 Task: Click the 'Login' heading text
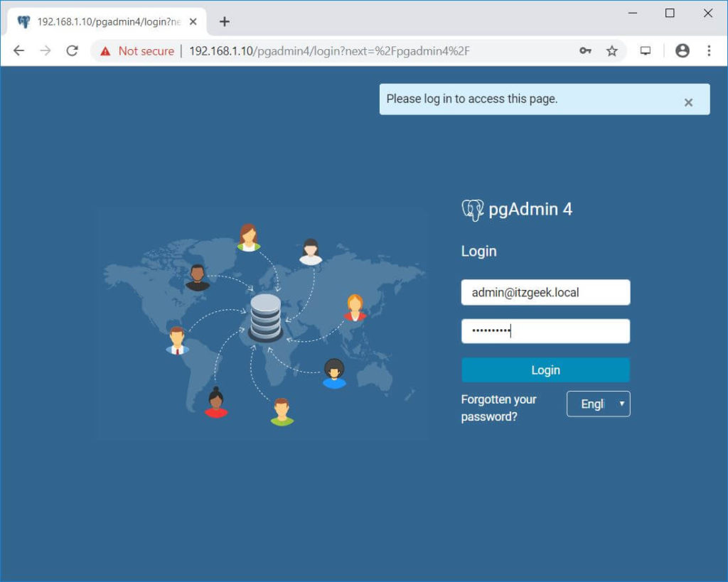(478, 251)
